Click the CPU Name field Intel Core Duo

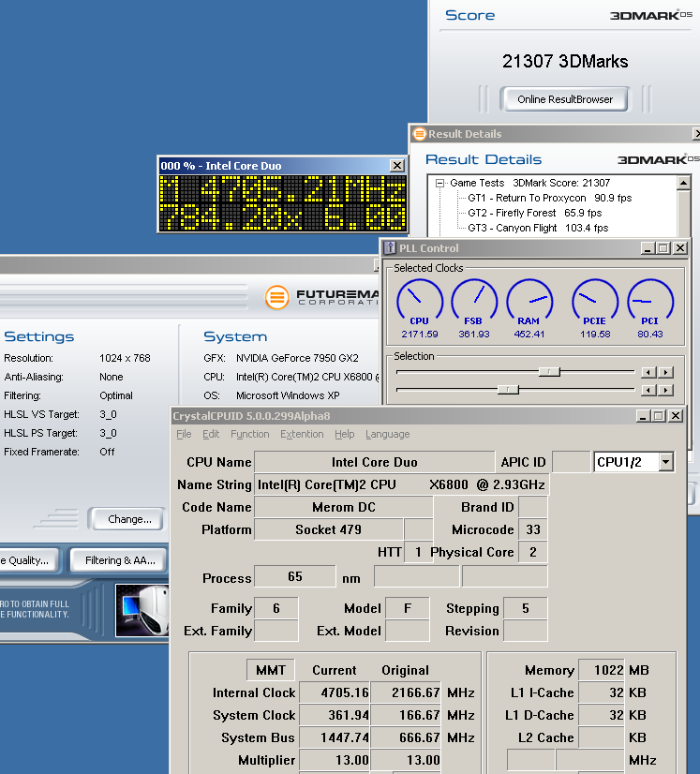(374, 462)
